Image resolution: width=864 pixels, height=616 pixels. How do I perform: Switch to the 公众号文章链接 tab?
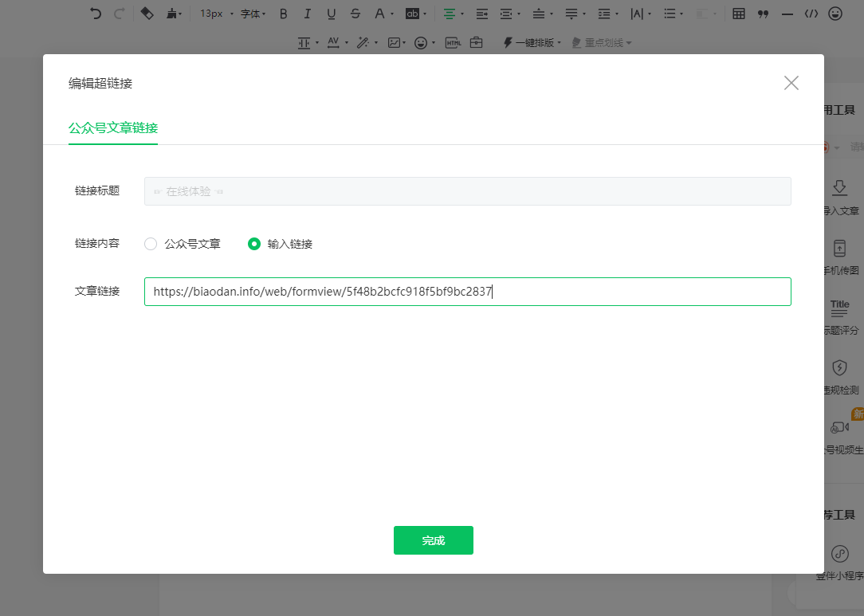(113, 128)
